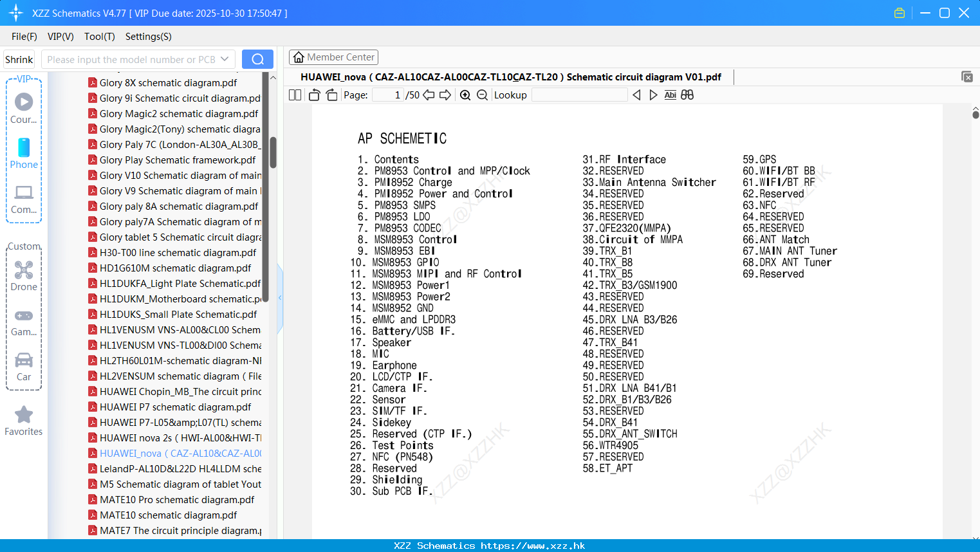The height and width of the screenshot is (552, 980).
Task: Open HL1DUKFA_Light Plate Schematic.pdf
Action: point(174,283)
